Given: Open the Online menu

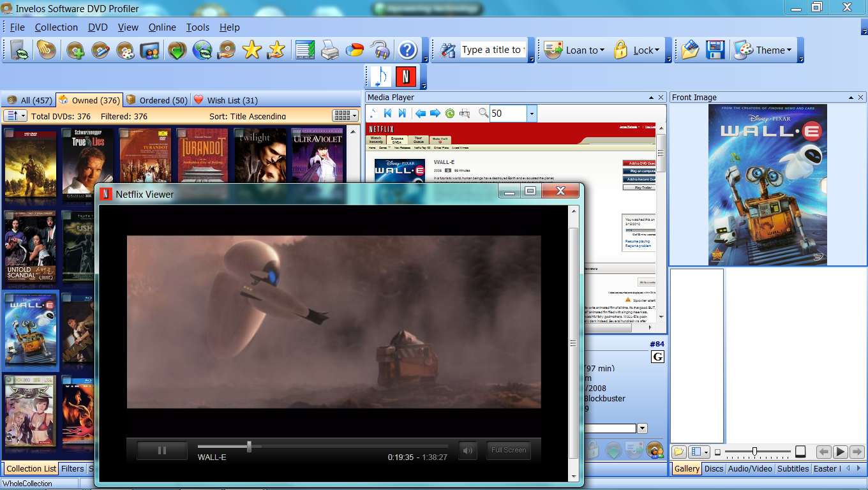Looking at the screenshot, I should tap(162, 27).
